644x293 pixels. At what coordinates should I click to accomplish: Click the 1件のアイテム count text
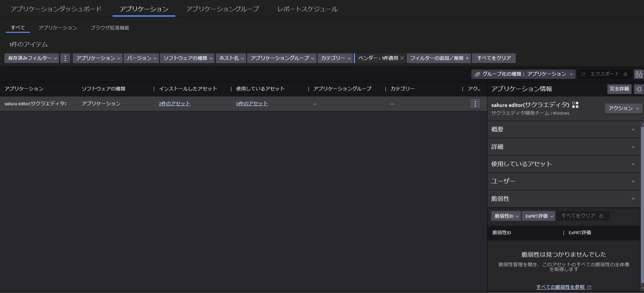click(28, 44)
